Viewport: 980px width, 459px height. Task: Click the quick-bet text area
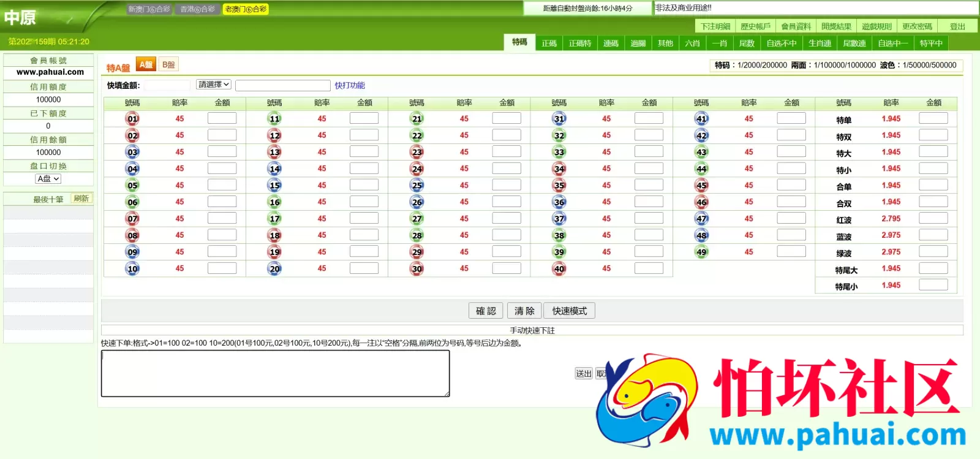point(276,373)
